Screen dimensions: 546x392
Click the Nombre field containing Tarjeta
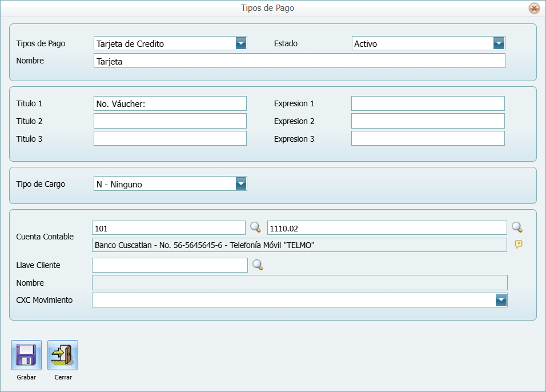coord(299,61)
